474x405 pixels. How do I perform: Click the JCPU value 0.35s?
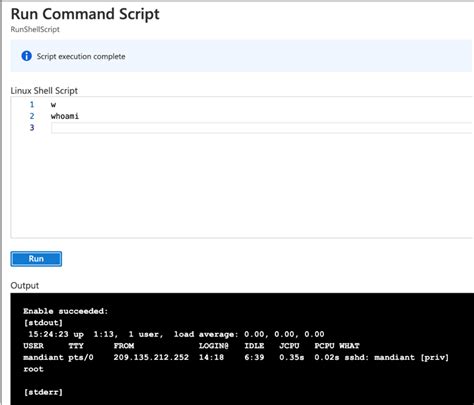pos(292,357)
